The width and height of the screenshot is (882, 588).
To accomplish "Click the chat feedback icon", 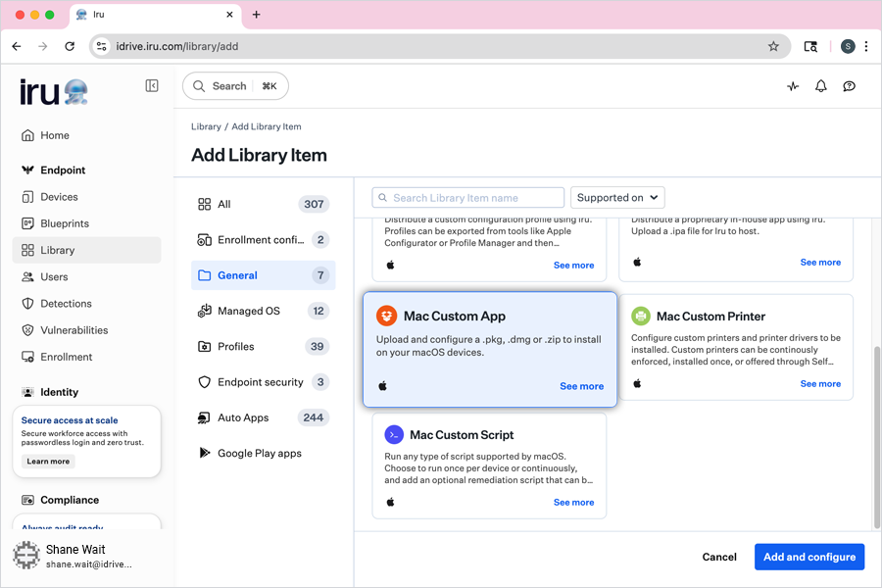I will [850, 86].
